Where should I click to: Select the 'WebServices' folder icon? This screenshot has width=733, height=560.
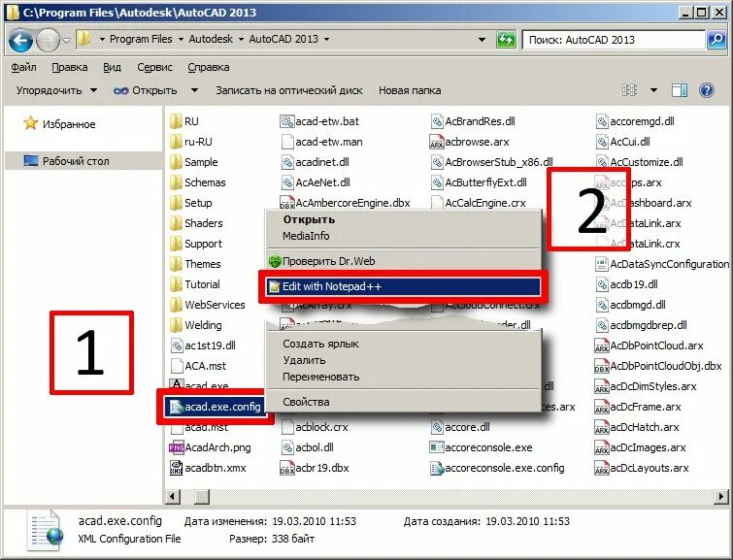176,305
